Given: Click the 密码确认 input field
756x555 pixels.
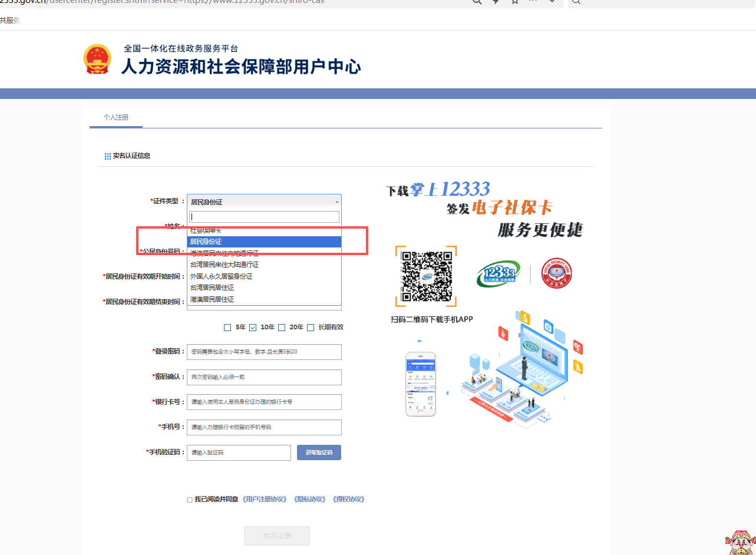Looking at the screenshot, I should 264,377.
